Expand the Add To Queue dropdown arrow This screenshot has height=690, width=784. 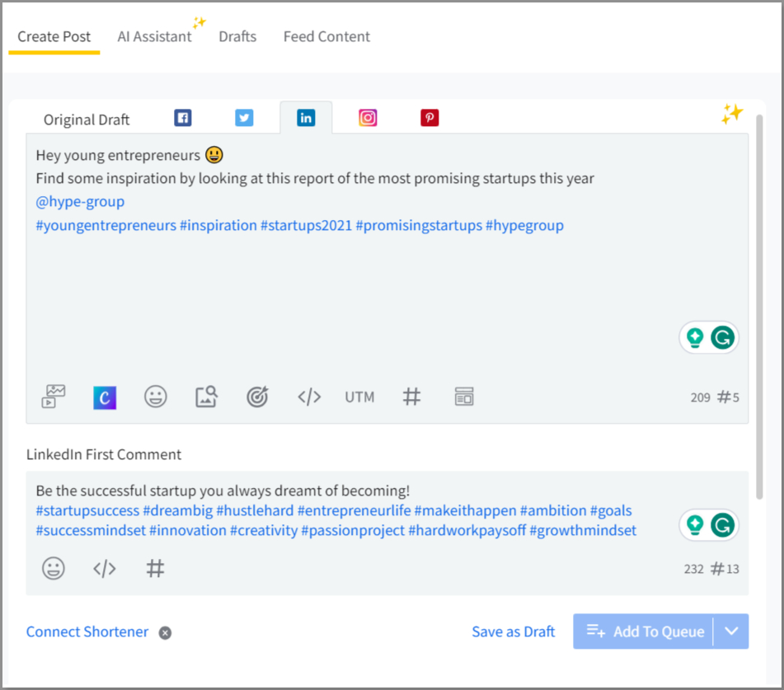pyautogui.click(x=731, y=631)
